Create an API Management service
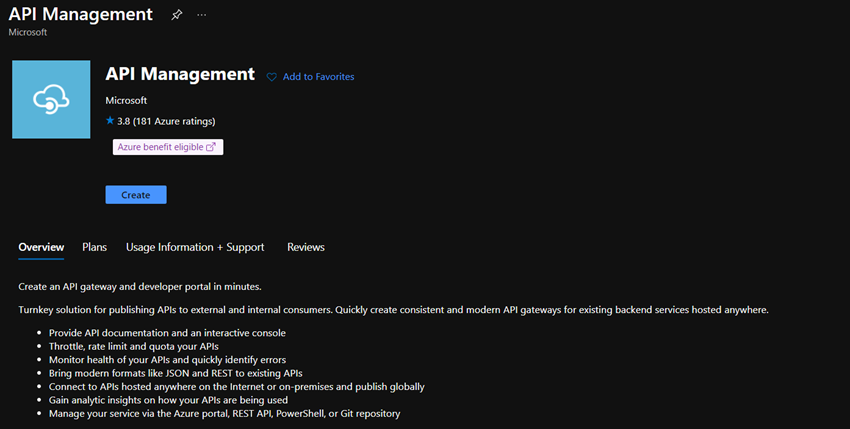This screenshot has height=429, width=850. pos(136,195)
